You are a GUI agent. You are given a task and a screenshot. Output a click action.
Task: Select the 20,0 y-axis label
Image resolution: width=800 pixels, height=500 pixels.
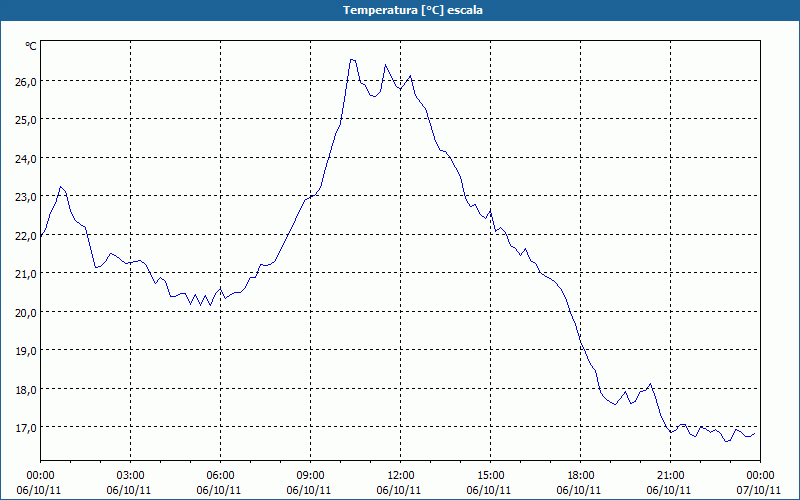click(x=26, y=313)
